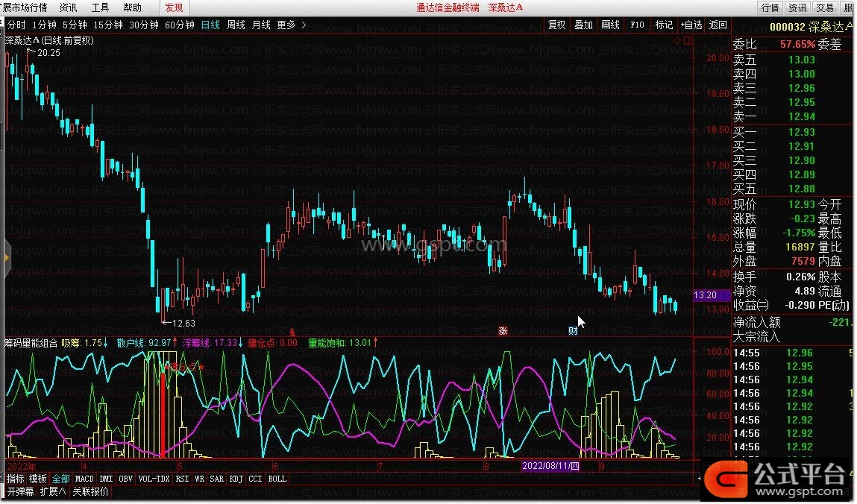This screenshot has height=504, width=857.
Task: Click the 指标 indicator button
Action: pyautogui.click(x=16, y=479)
